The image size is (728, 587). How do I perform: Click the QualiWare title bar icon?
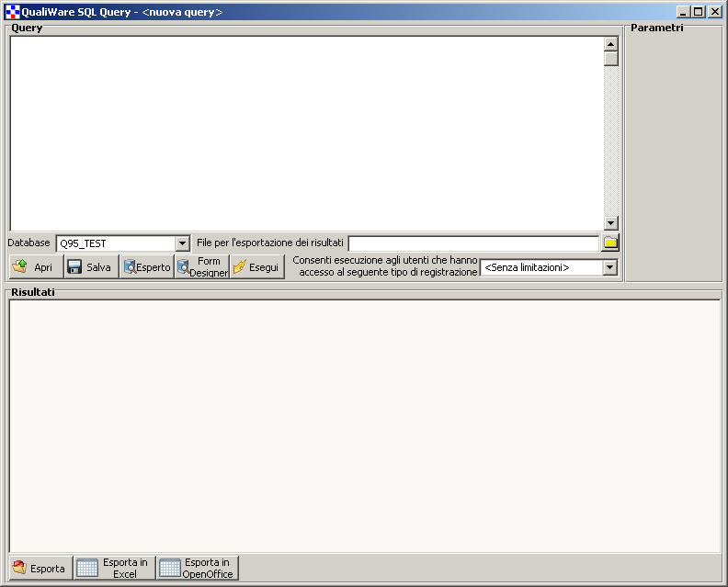coord(12,12)
